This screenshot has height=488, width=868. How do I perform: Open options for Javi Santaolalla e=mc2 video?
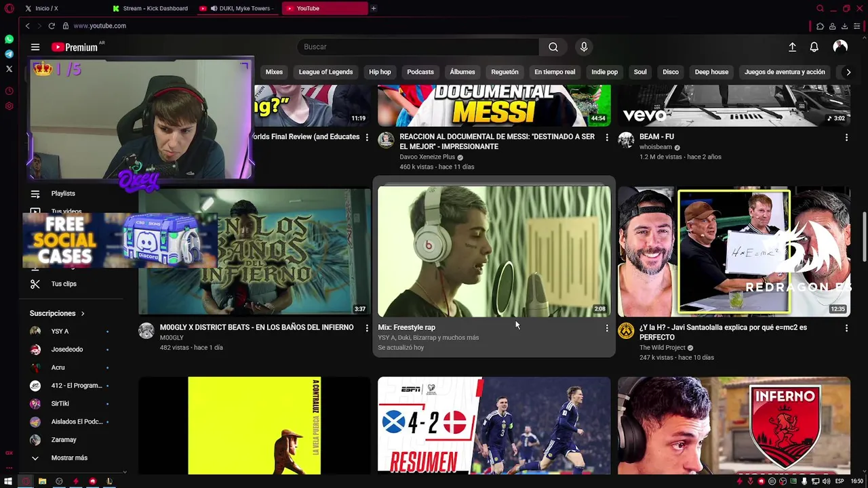coord(846,328)
